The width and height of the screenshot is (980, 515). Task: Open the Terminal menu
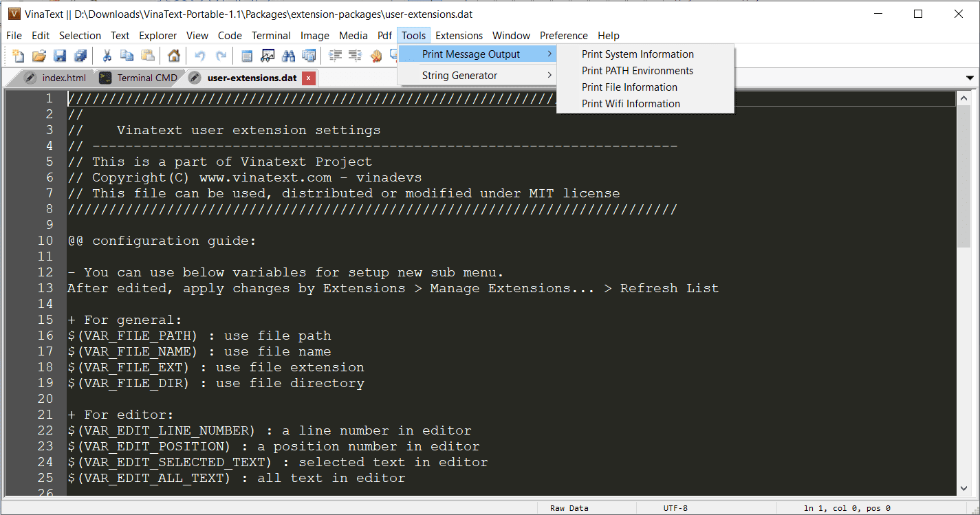(x=271, y=36)
